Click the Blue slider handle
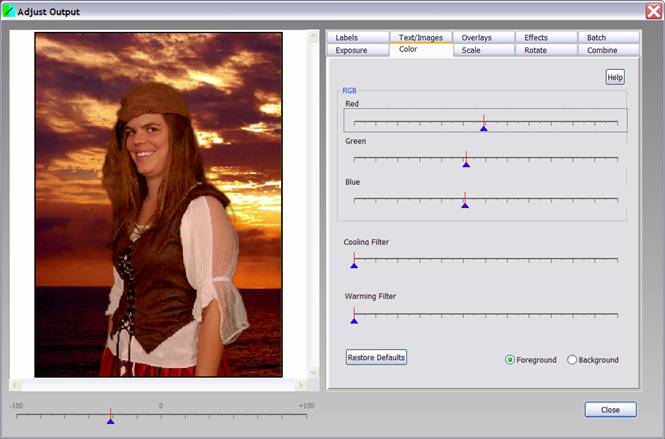The image size is (665, 439). 465,205
